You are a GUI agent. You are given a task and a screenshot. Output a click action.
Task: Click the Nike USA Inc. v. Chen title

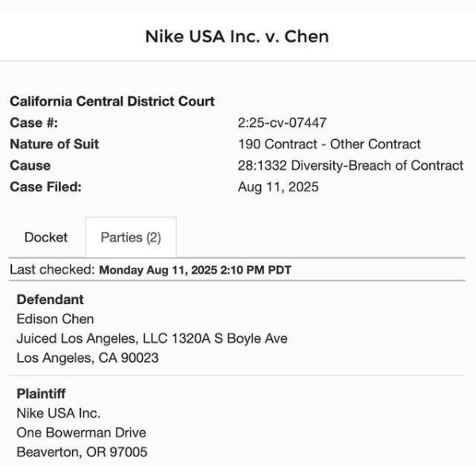[x=236, y=37]
